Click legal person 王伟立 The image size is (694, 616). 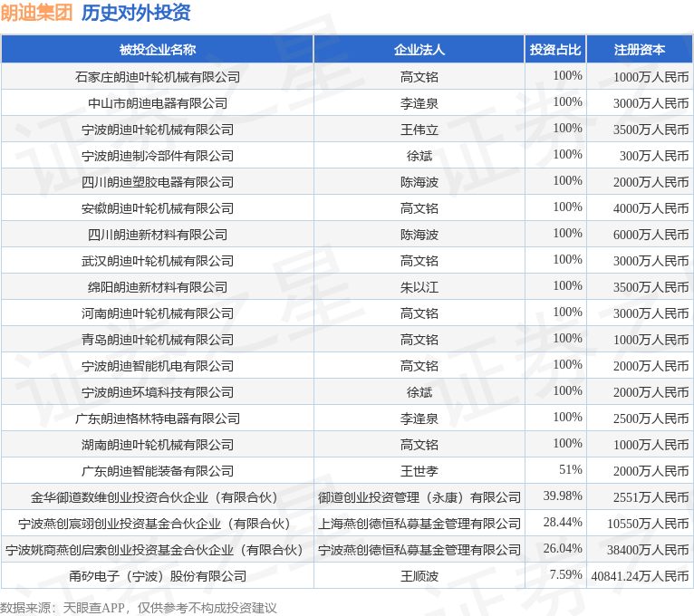tap(419, 130)
